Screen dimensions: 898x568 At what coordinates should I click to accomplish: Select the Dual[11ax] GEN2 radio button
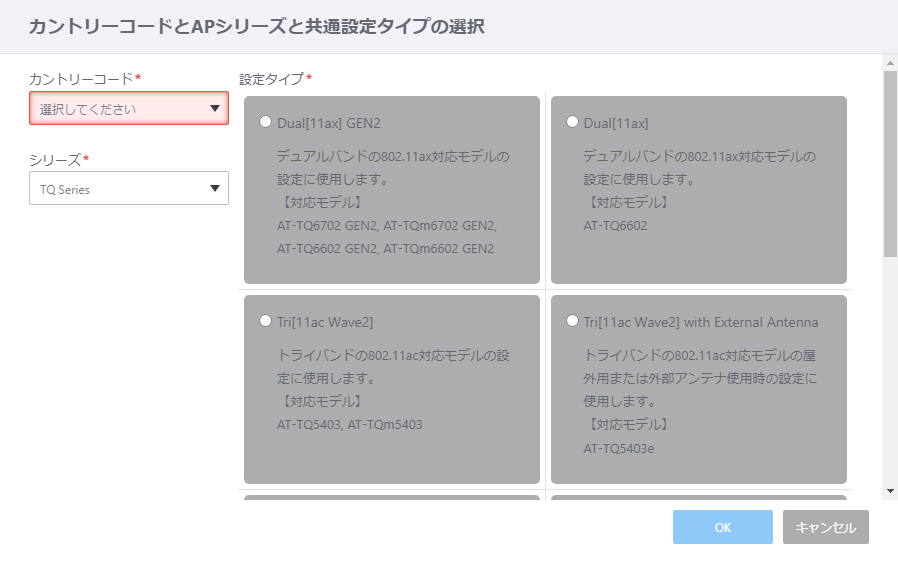tap(265, 122)
